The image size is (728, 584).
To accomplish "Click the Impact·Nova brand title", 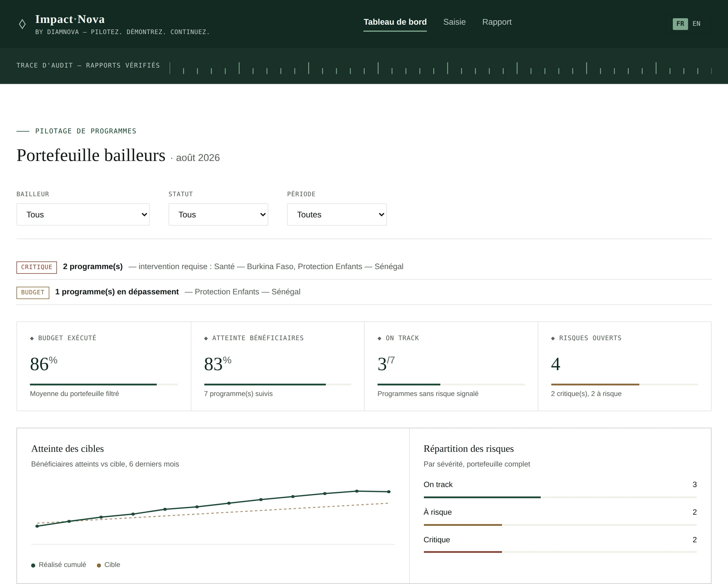I will (x=70, y=19).
